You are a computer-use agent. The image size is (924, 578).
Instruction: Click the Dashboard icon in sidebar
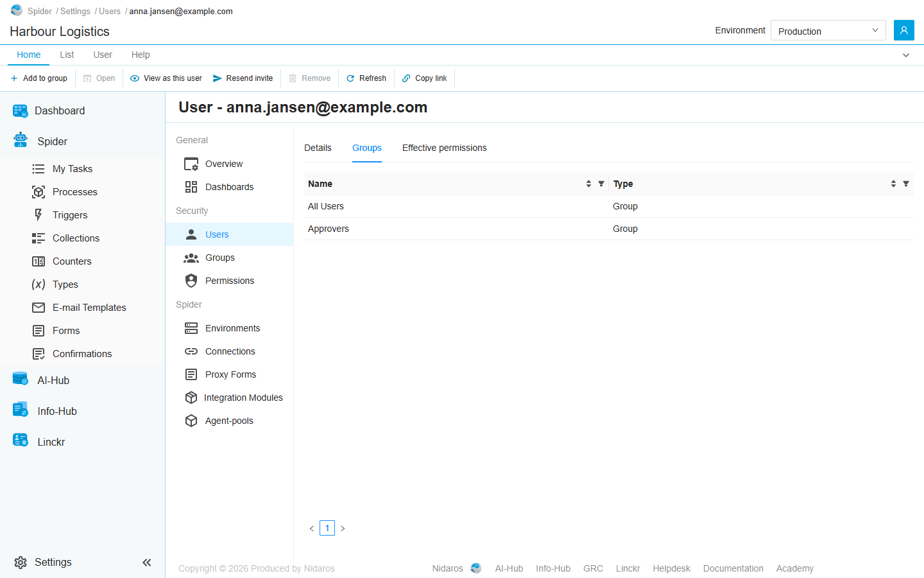(x=21, y=111)
